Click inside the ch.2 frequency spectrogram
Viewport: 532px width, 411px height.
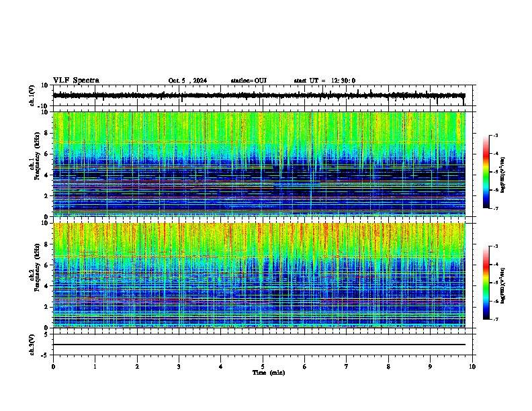pos(259,275)
